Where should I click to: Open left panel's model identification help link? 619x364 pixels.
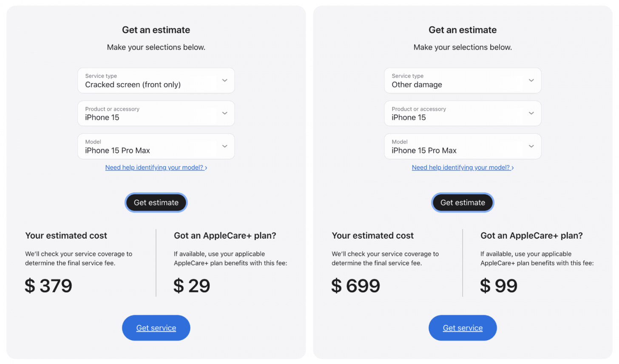pos(153,167)
